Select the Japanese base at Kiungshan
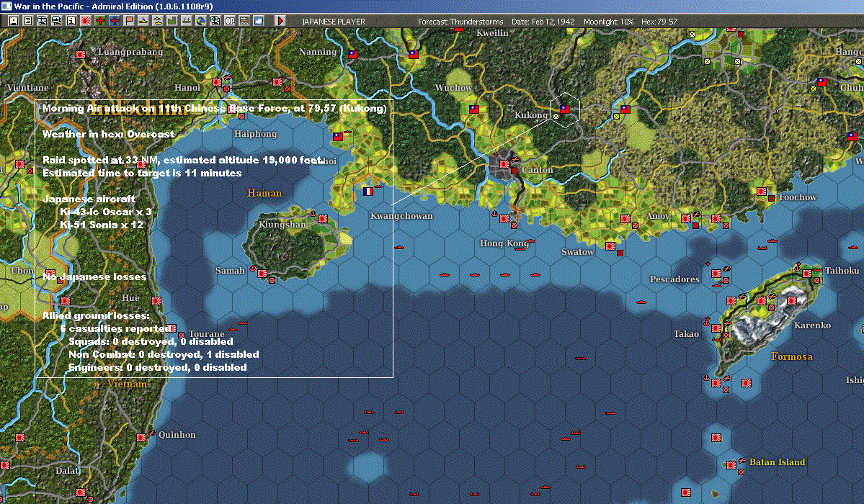864x504 pixels. click(x=323, y=219)
